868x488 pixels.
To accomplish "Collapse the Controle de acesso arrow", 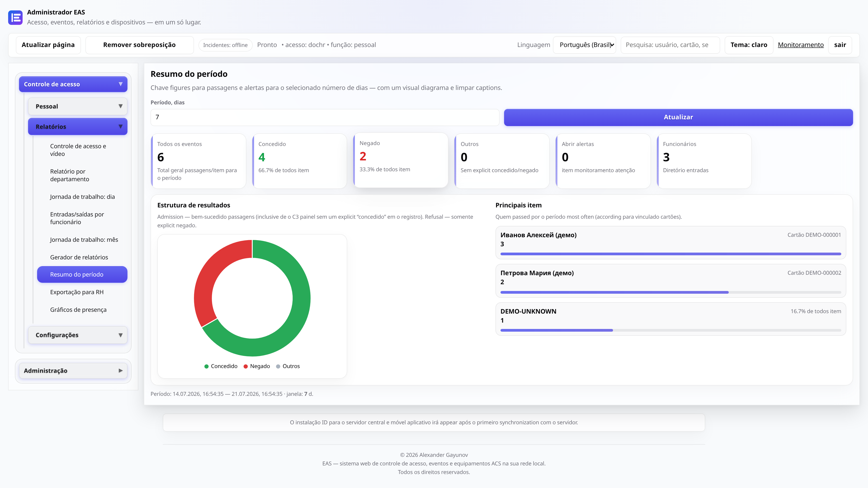I will 120,84.
